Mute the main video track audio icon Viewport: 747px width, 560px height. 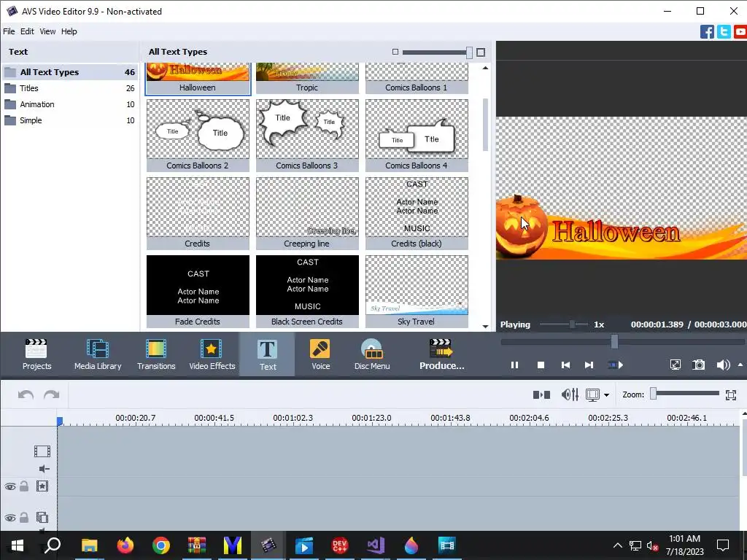pos(44,469)
